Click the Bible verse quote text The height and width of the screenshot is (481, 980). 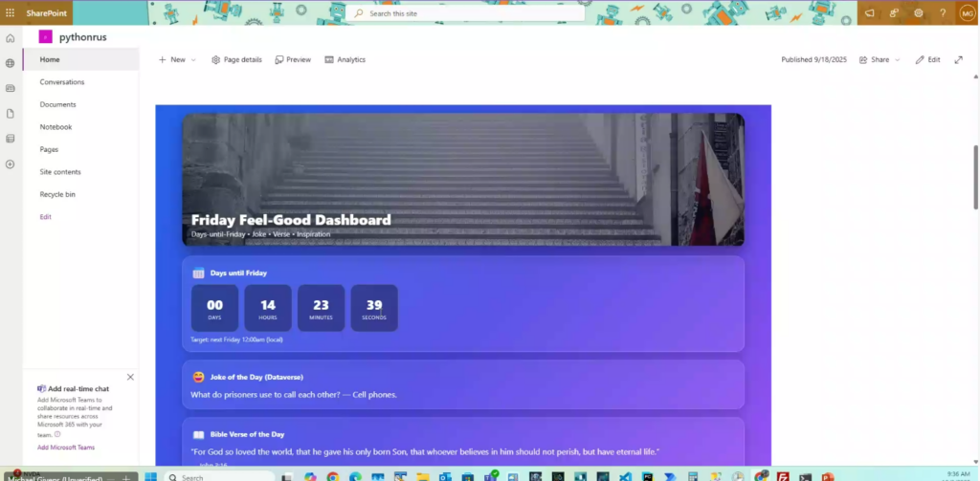tap(425, 451)
